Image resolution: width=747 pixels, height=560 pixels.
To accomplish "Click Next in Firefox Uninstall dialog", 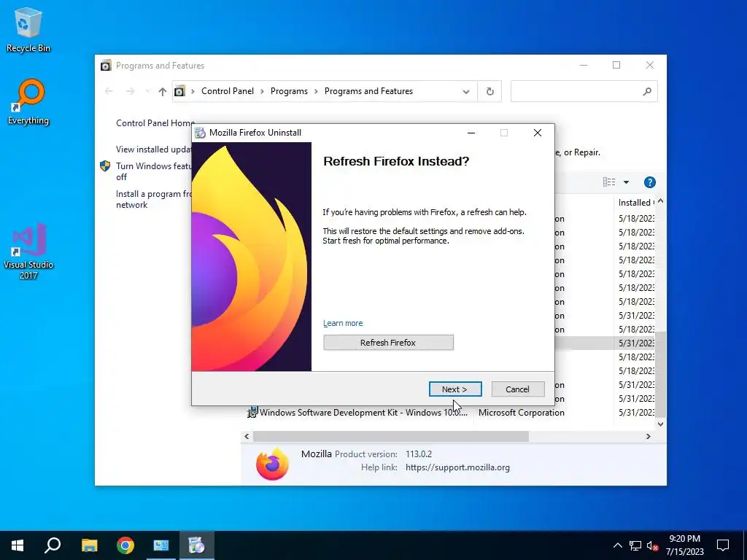I will pyautogui.click(x=455, y=389).
